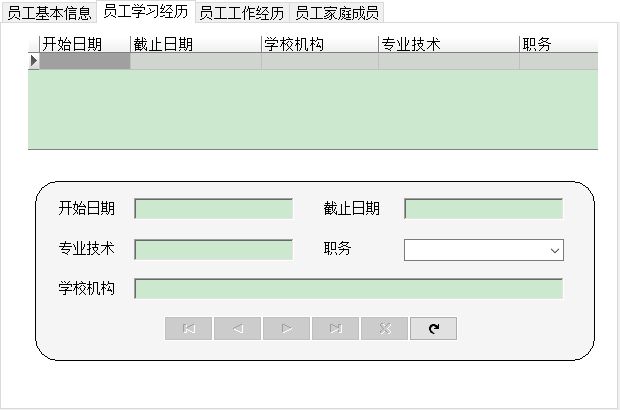
Task: Go to last record navigator button
Action: click(336, 328)
